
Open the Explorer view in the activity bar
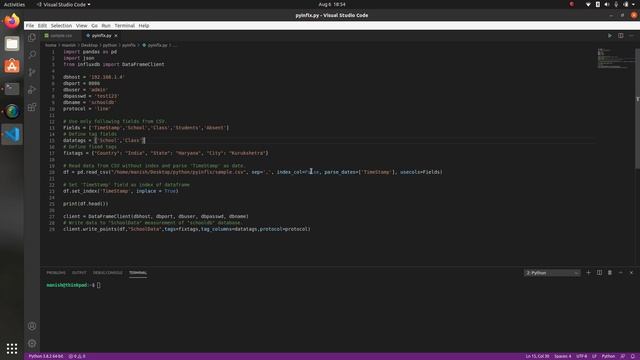tap(32, 37)
